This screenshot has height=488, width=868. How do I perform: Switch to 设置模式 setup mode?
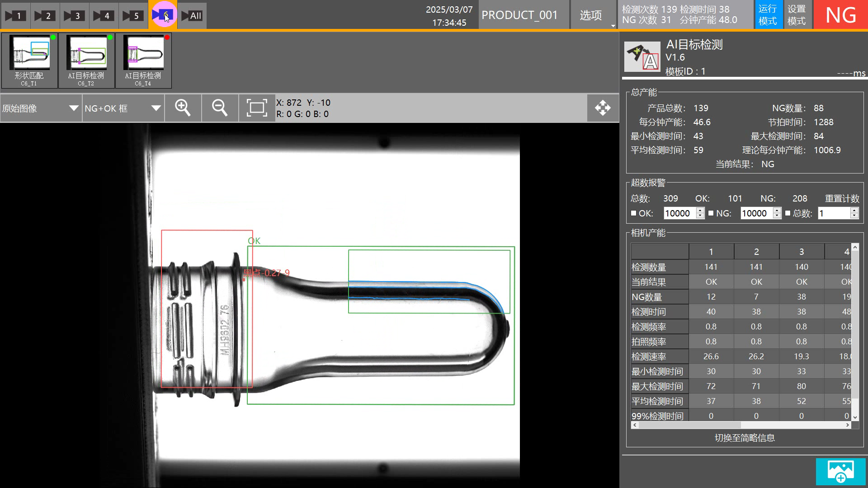click(797, 15)
